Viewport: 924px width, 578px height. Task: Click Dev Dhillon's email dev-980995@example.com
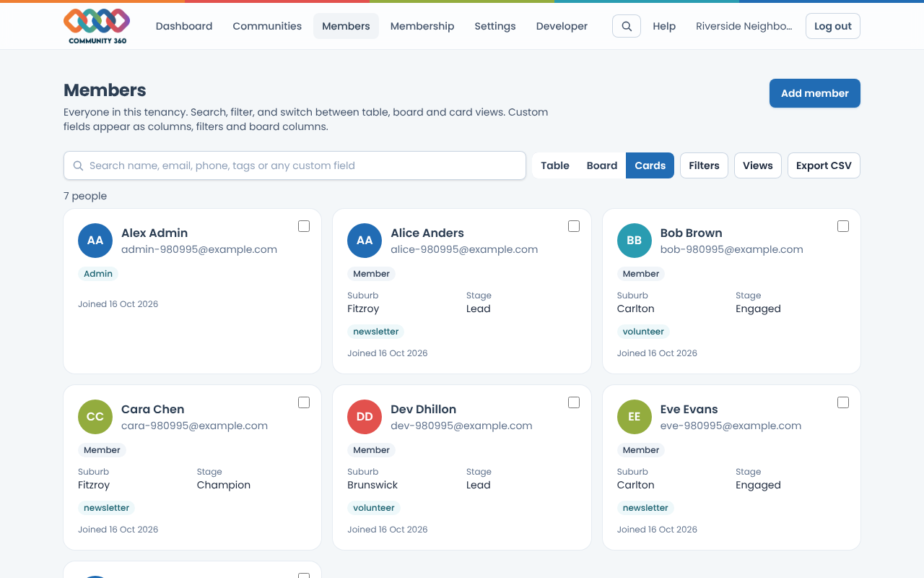click(462, 426)
